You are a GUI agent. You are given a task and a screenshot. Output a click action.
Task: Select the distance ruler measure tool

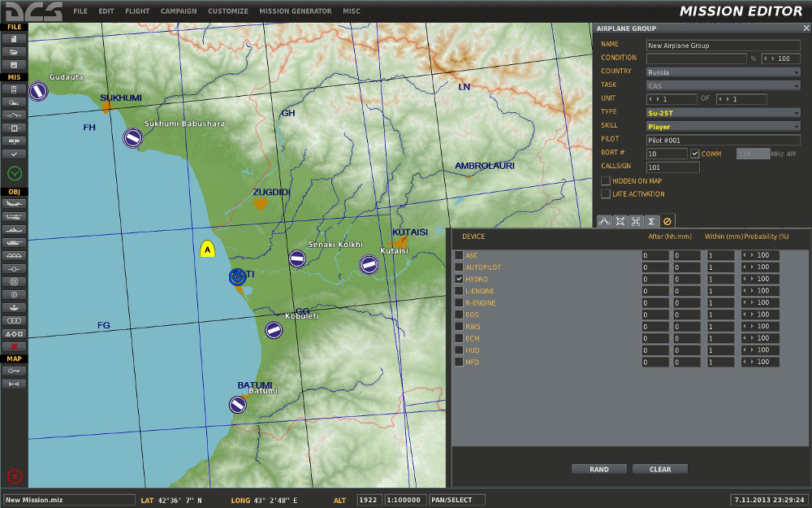(14, 384)
